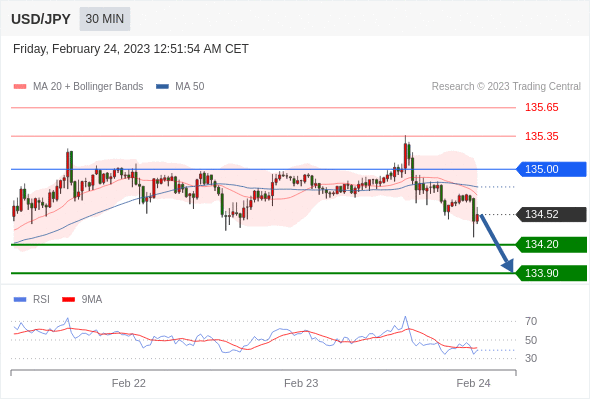Click the RSI 70 level label

[531, 321]
